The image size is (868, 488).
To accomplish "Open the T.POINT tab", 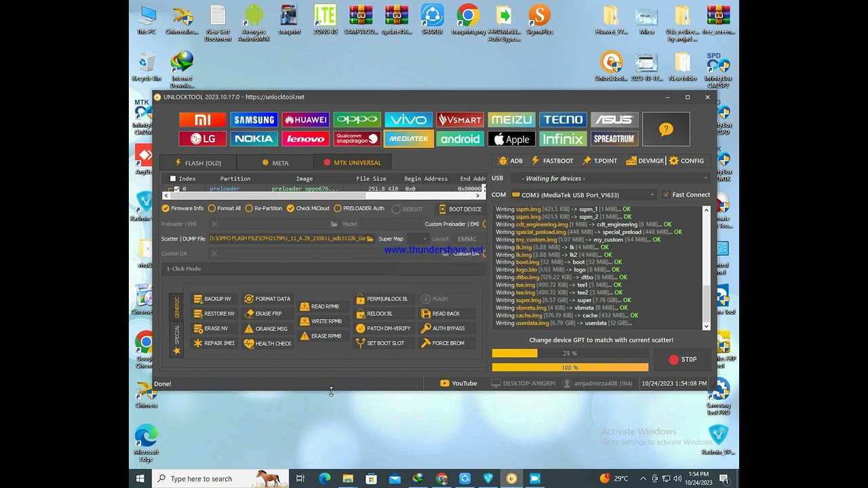I will pyautogui.click(x=600, y=161).
